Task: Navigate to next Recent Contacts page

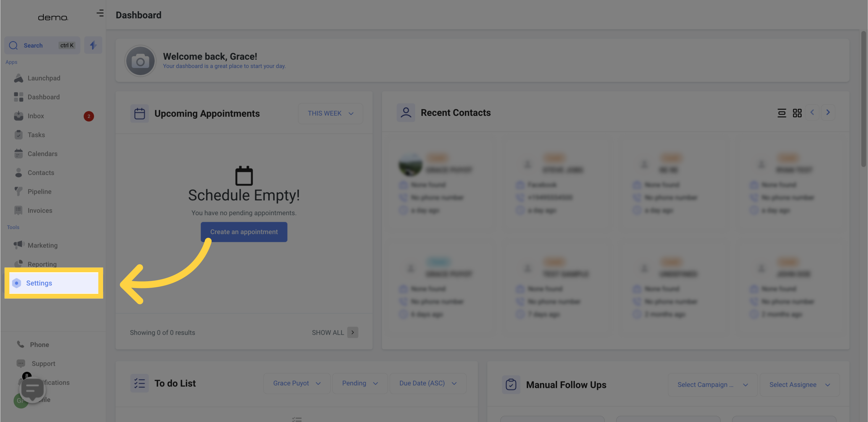Action: click(828, 112)
